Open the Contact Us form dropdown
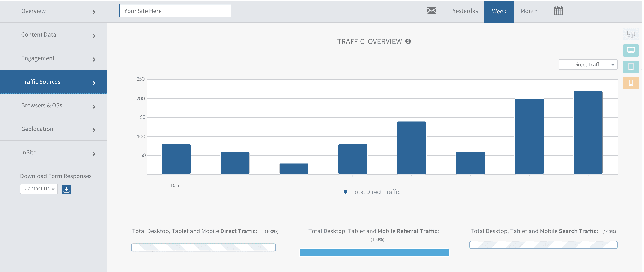 tap(39, 189)
